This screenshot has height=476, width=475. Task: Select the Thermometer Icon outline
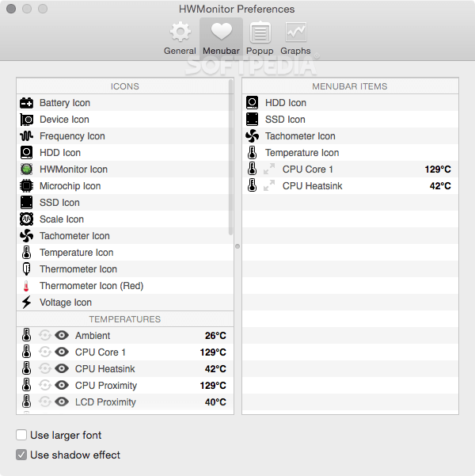pos(26,269)
